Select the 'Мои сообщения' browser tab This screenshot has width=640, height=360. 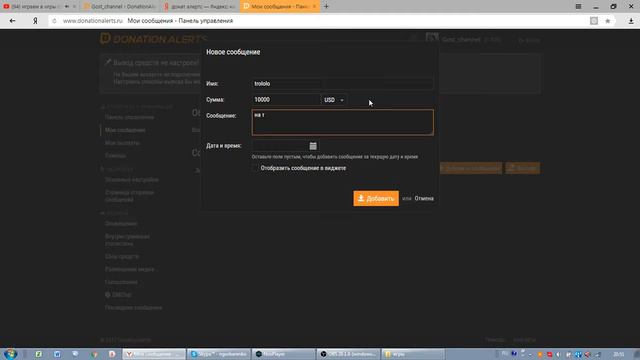[279, 7]
